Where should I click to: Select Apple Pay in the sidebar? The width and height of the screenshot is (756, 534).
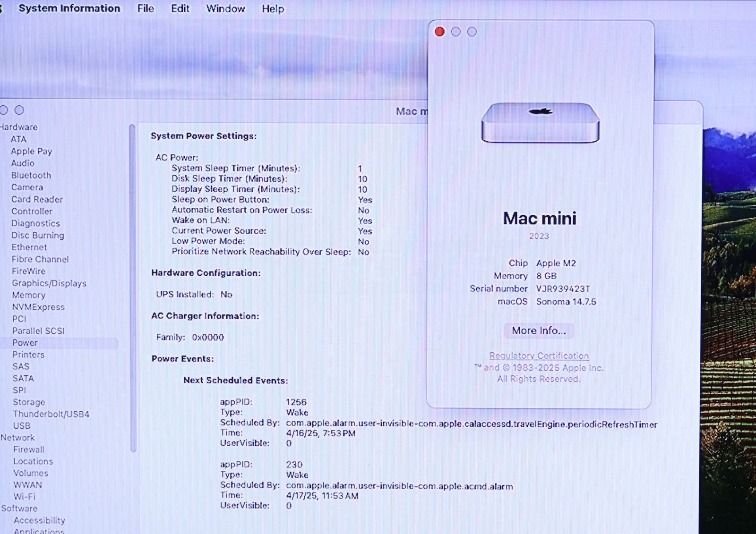point(31,151)
